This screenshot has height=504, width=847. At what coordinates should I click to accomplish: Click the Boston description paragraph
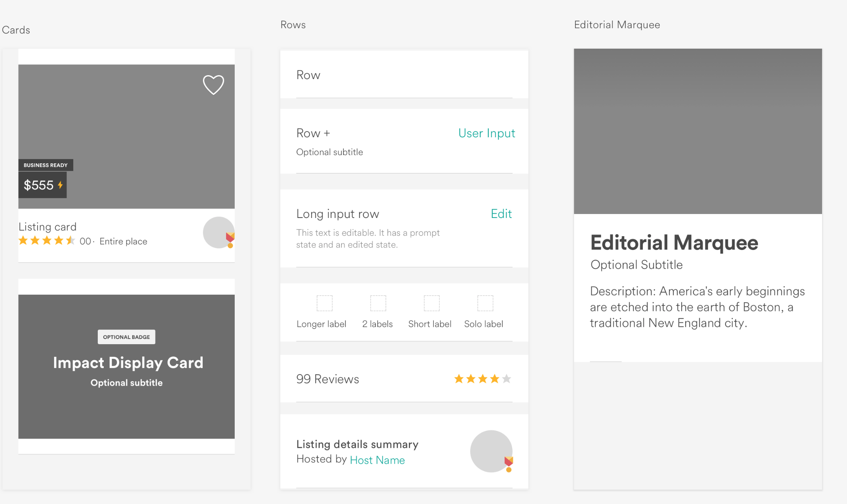click(697, 307)
